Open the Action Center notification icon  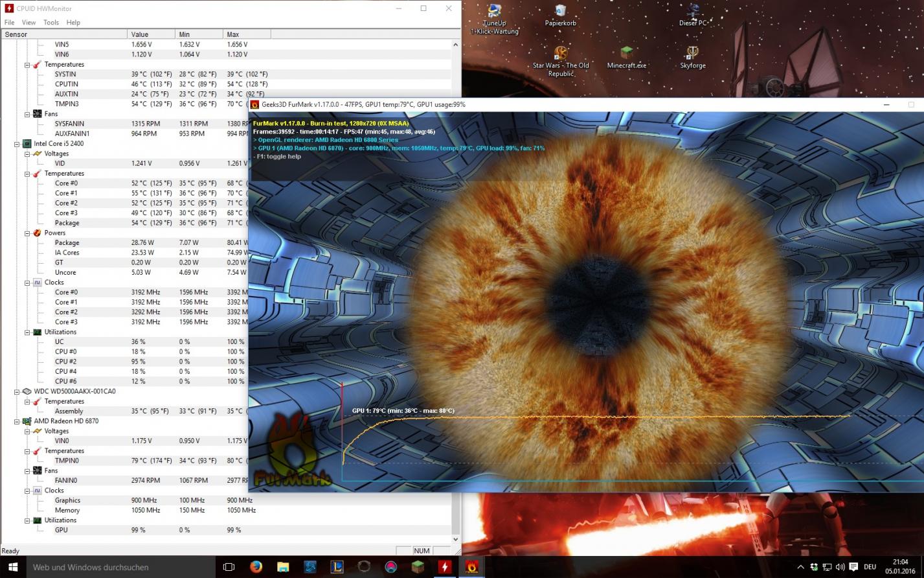[853, 567]
